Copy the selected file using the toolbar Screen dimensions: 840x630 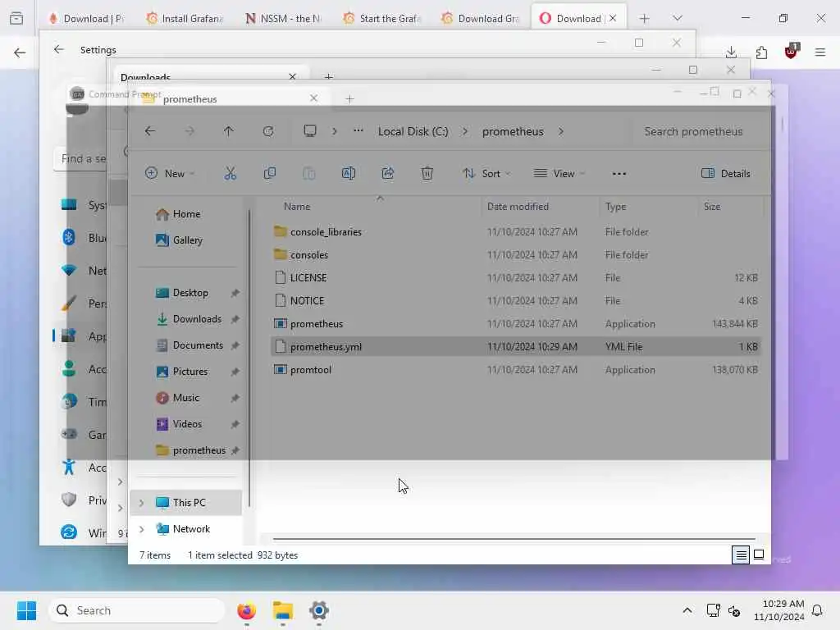(x=269, y=174)
